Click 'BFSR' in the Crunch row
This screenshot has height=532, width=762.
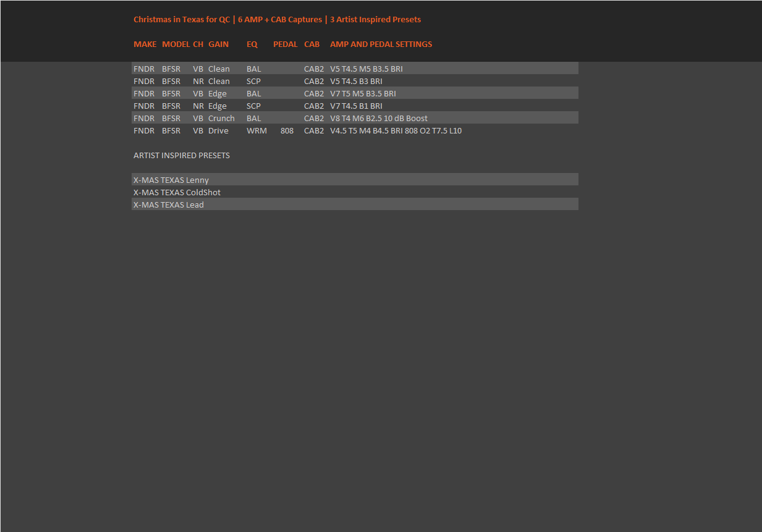point(171,119)
